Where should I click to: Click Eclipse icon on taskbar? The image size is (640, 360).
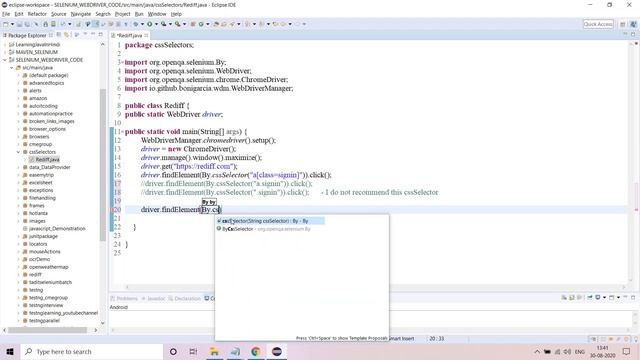point(277,351)
